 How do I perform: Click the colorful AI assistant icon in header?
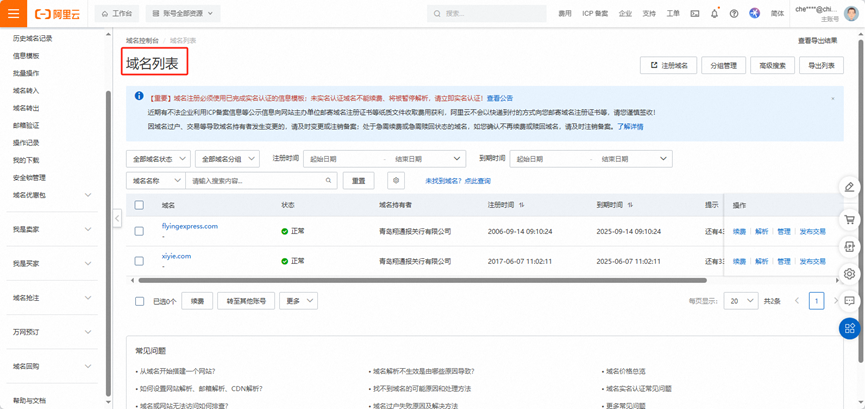[754, 13]
